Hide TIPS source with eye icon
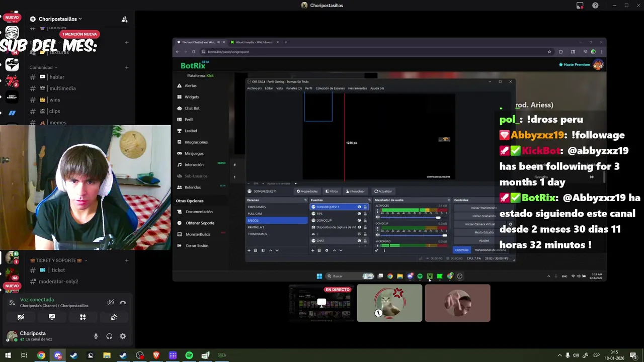The image size is (644, 362). click(359, 214)
